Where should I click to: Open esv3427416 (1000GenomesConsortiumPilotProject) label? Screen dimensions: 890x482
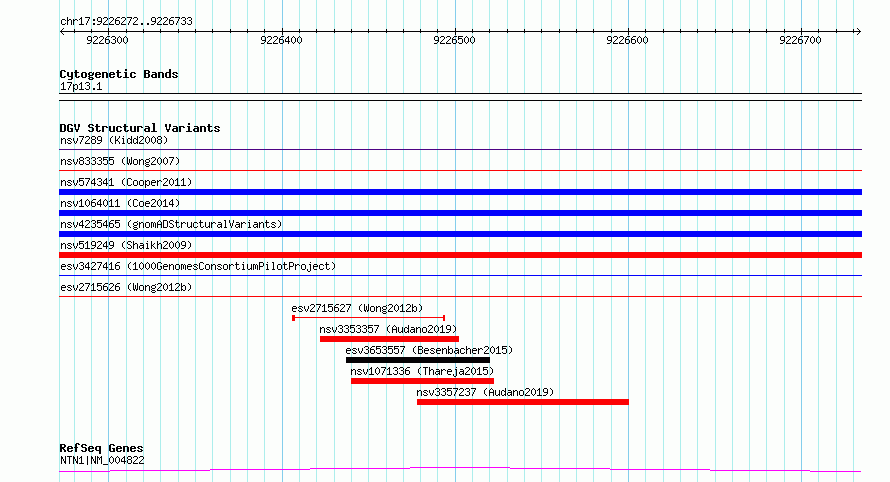[198, 266]
